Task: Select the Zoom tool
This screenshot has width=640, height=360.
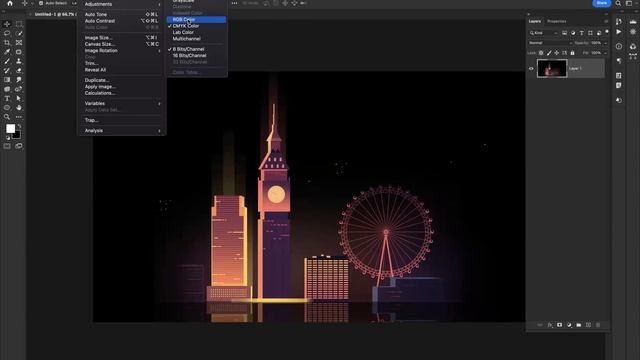Action: 7,117
